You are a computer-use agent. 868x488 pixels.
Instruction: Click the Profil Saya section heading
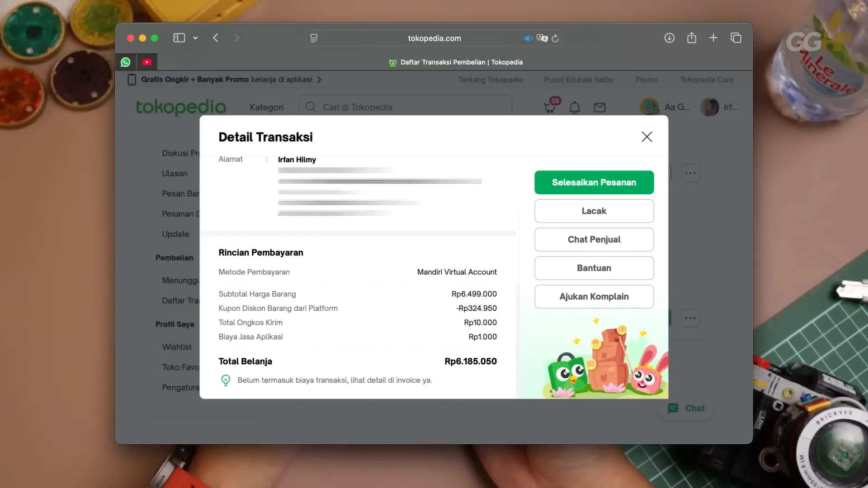click(175, 324)
